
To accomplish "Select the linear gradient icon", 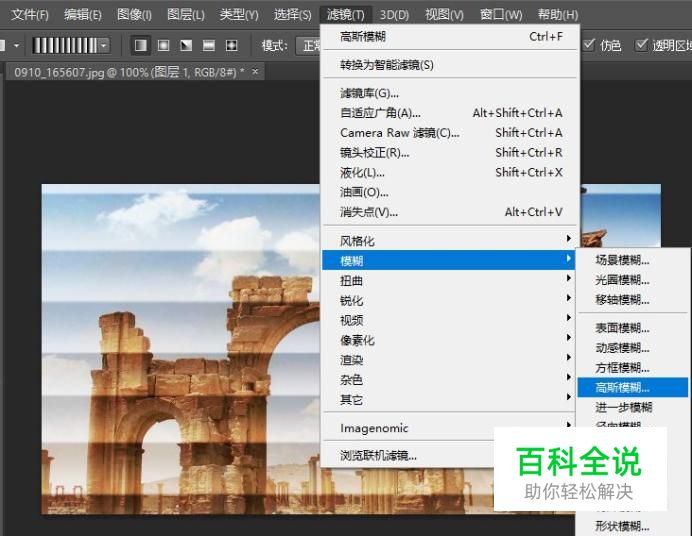I will [141, 45].
